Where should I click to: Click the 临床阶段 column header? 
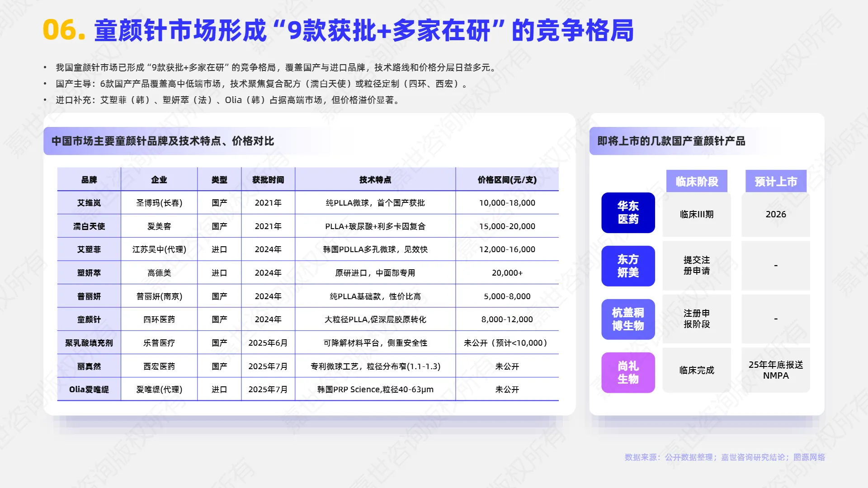(x=697, y=181)
